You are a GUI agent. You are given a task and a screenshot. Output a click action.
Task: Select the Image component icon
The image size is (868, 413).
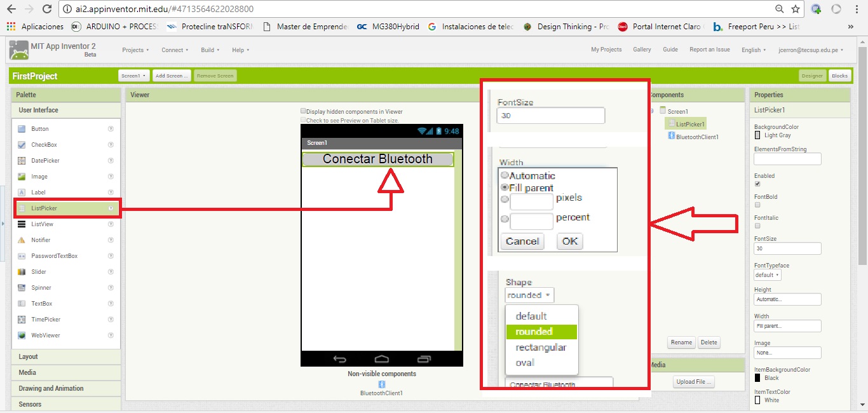click(22, 177)
